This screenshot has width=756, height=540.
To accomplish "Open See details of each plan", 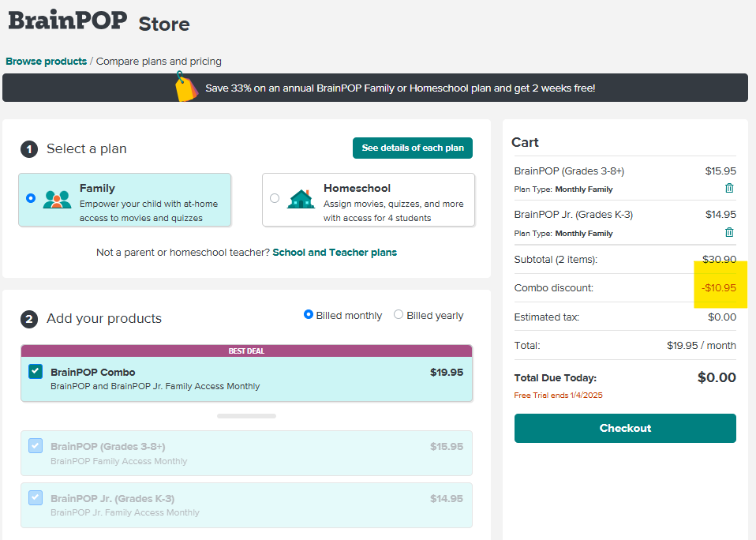I will [x=412, y=148].
